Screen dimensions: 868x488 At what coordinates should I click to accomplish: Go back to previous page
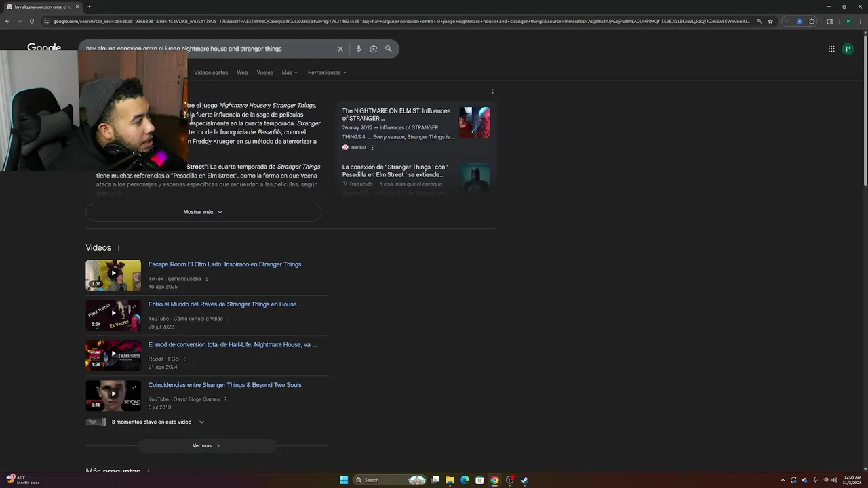(7, 21)
